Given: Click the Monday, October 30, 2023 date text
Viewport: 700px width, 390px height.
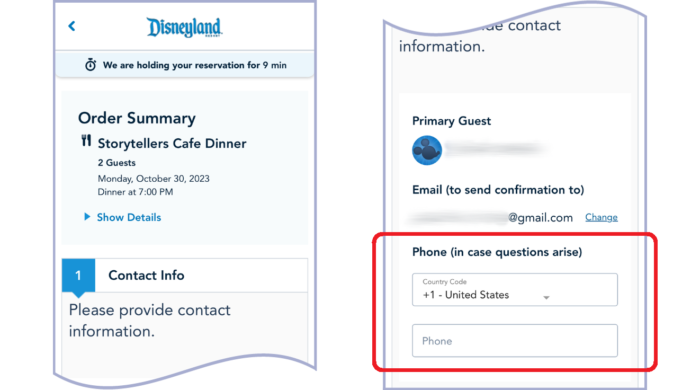Looking at the screenshot, I should (154, 178).
